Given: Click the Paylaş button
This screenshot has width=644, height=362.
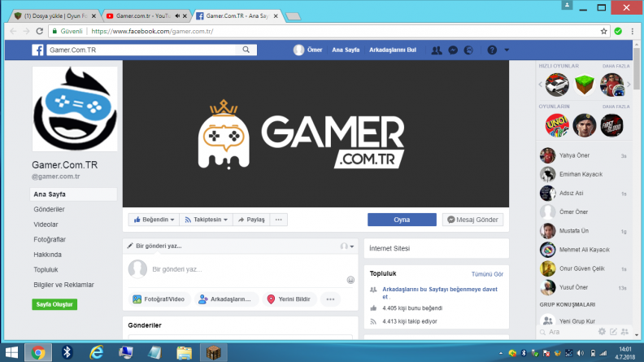Looking at the screenshot, I should click(251, 220).
